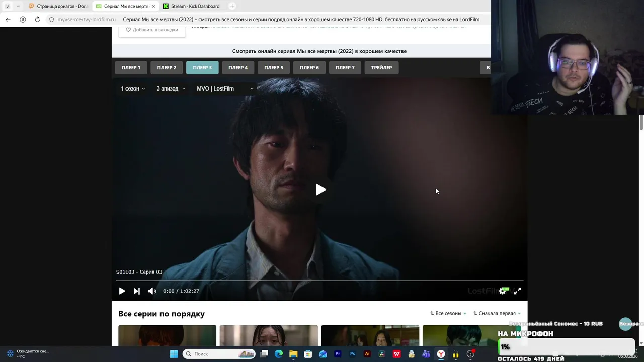This screenshot has height=362, width=644.
Task: Switch to ПЛЕЕР 2 tab
Action: [167, 68]
